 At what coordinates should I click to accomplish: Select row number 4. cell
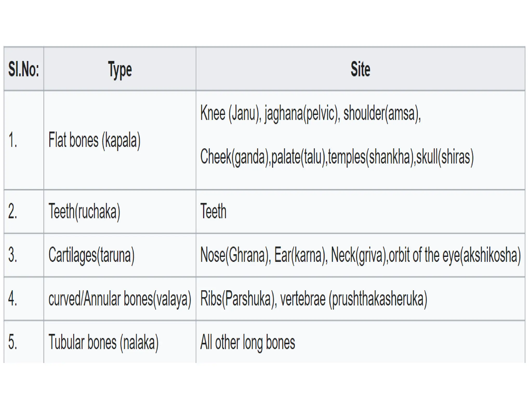(24, 299)
